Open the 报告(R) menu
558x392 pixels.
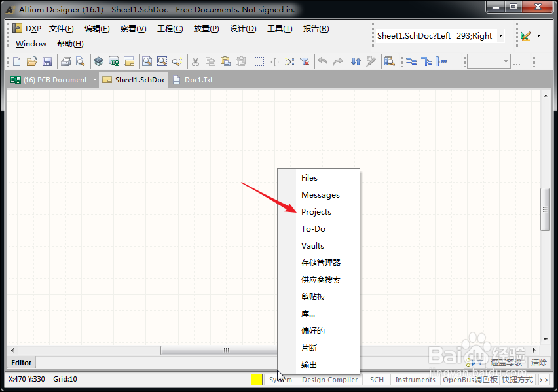(316, 28)
